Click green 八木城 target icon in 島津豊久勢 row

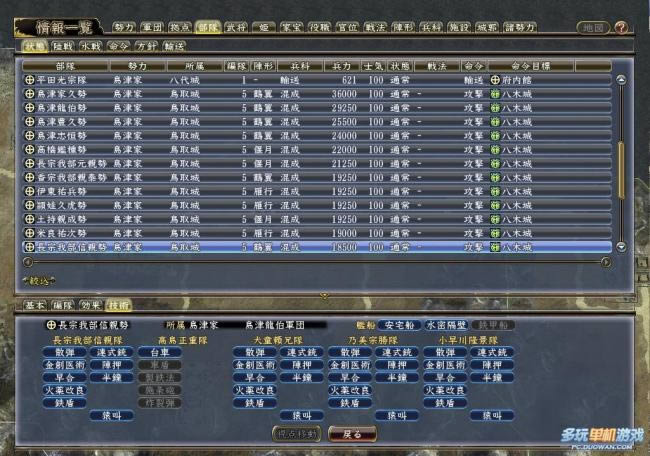click(x=495, y=122)
